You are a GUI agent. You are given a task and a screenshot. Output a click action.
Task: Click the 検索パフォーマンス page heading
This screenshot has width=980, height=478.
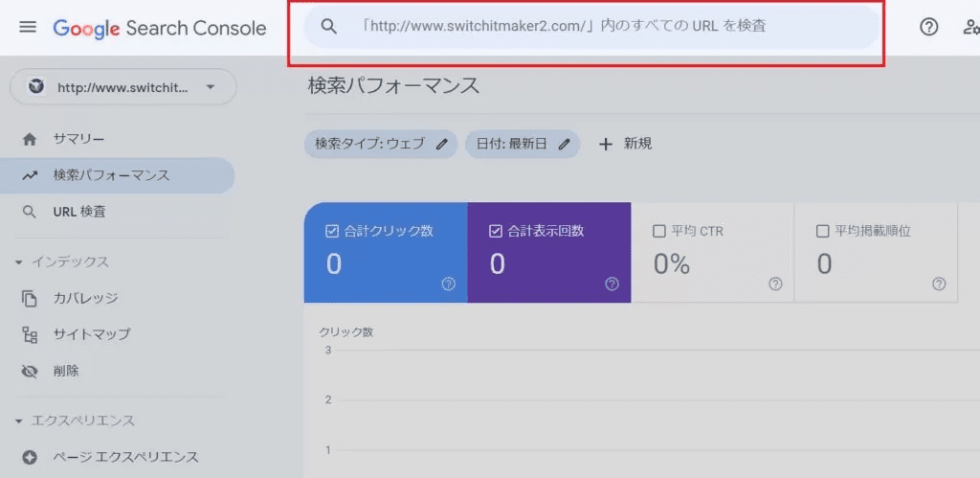[x=393, y=85]
